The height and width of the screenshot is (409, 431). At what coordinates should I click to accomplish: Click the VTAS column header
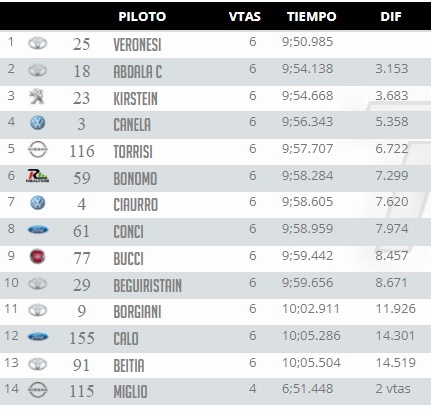245,17
